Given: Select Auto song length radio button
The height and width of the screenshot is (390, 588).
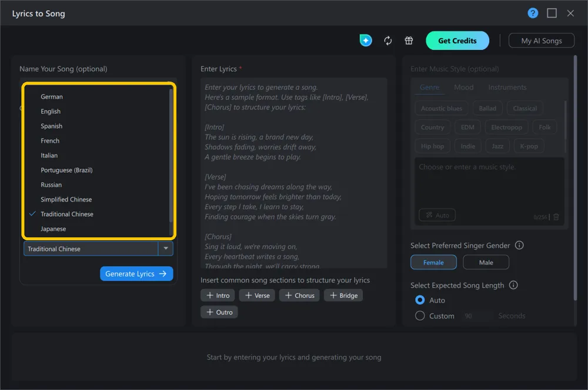Looking at the screenshot, I should 420,300.
